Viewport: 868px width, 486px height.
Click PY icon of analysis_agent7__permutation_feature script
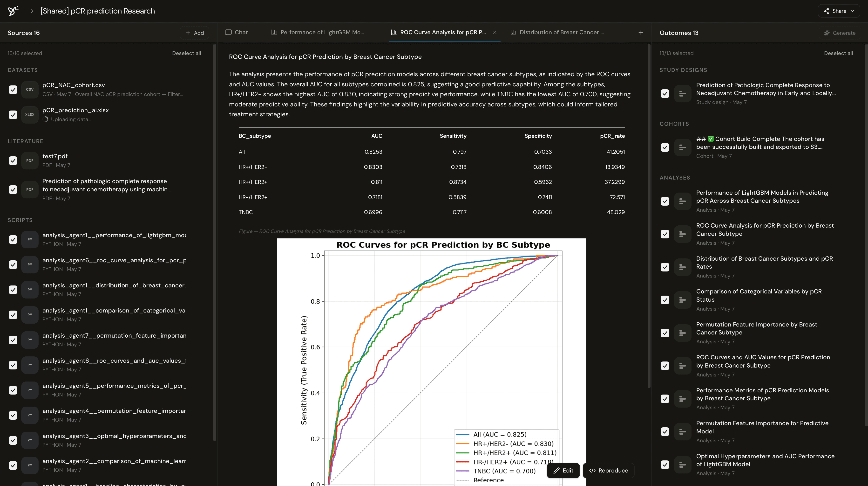tap(30, 340)
